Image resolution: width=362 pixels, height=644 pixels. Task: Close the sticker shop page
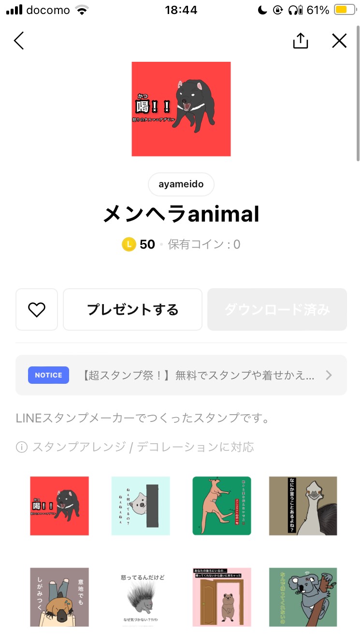(x=339, y=41)
